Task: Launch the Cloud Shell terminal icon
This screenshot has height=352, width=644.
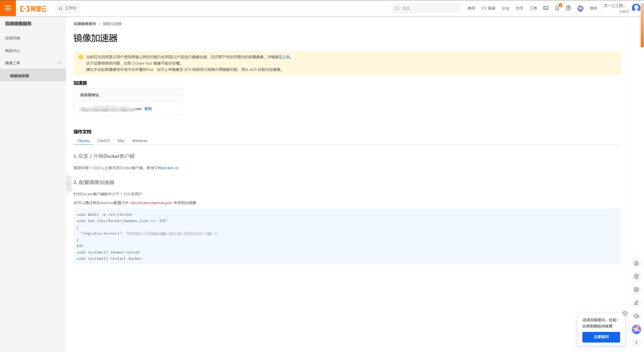Action: (546, 8)
